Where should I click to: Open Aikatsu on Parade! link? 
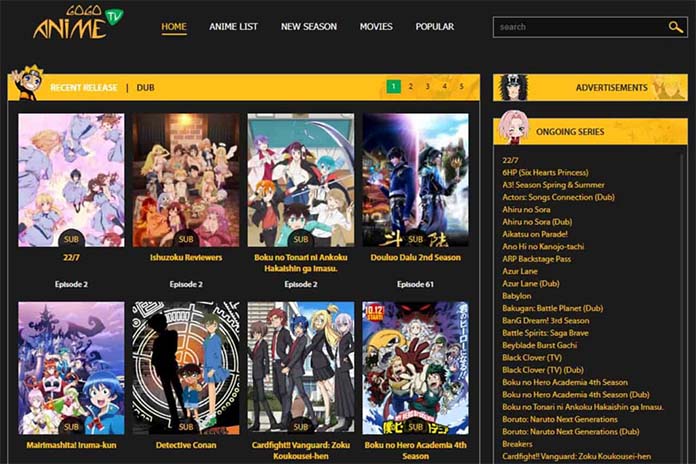coord(534,234)
